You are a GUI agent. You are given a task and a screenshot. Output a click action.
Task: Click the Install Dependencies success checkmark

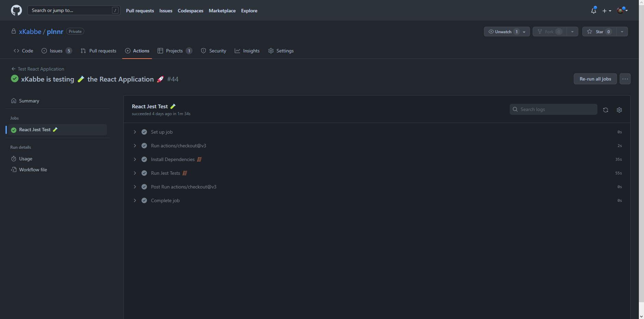click(x=144, y=159)
